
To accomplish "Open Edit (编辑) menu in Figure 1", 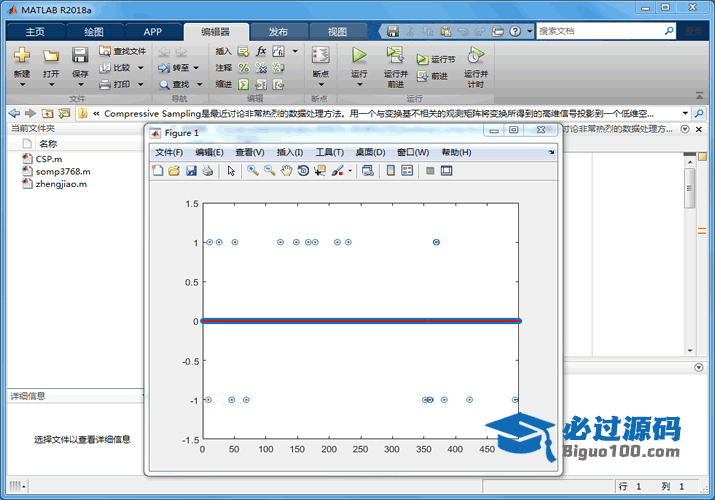I will pyautogui.click(x=209, y=152).
